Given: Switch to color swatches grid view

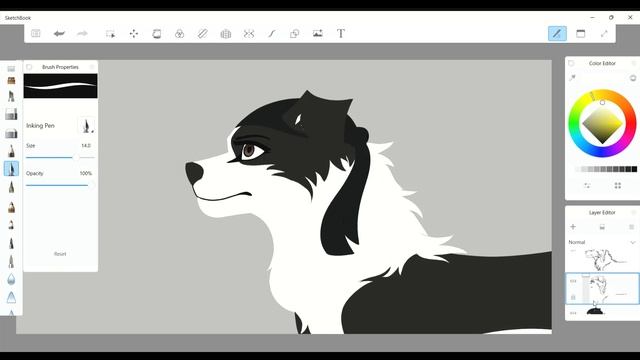Looking at the screenshot, I should tap(618, 186).
